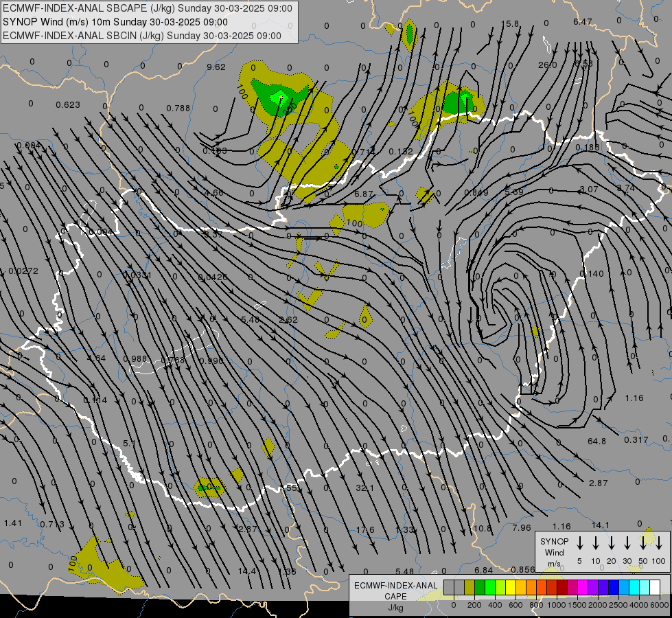Click the 4.64 value on the map
This screenshot has height=618, width=672.
[96, 358]
